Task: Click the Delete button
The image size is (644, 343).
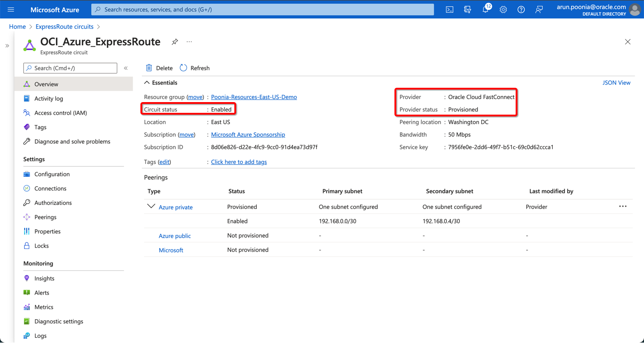Action: [x=159, y=68]
